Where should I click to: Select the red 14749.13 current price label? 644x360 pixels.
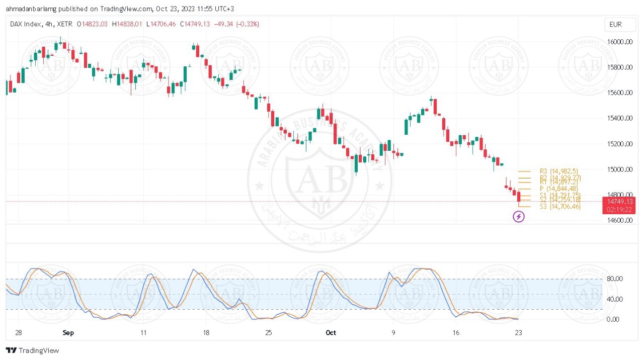619,201
